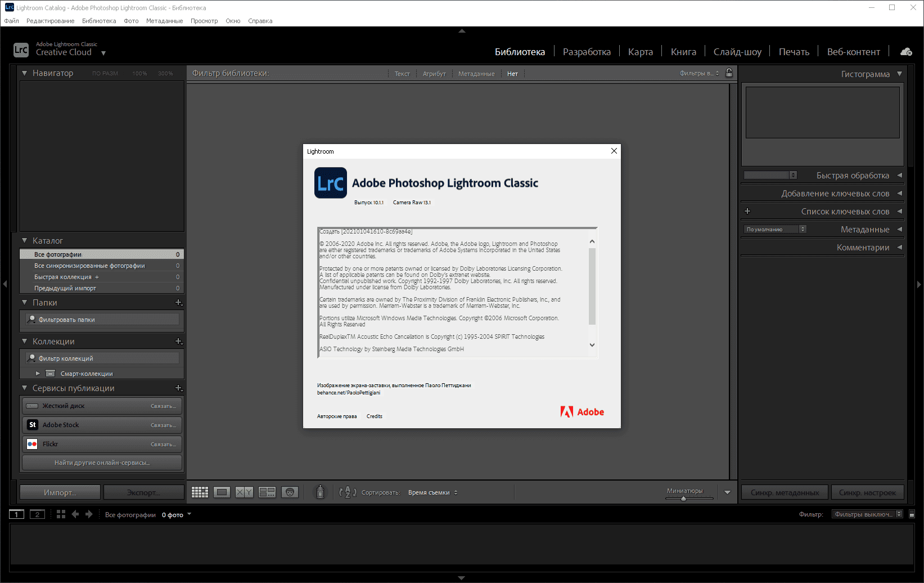The image size is (924, 583).
Task: Close the Lightroom about dialog
Action: pyautogui.click(x=614, y=151)
